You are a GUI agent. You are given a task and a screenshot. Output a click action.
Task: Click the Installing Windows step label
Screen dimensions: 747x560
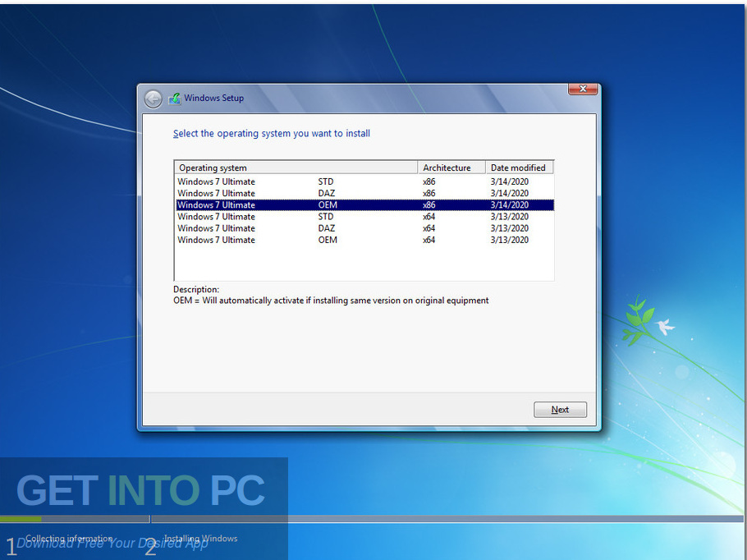tap(200, 538)
